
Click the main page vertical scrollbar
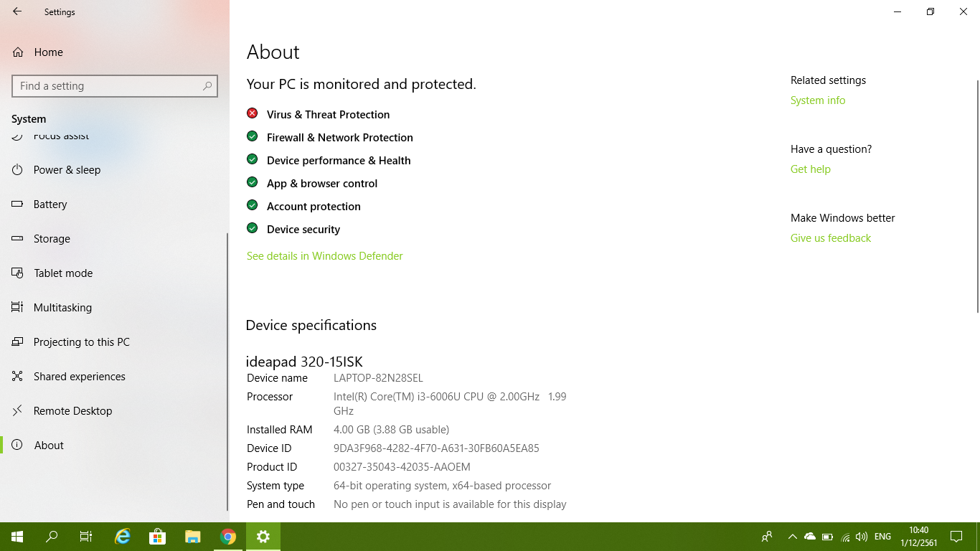(x=976, y=197)
